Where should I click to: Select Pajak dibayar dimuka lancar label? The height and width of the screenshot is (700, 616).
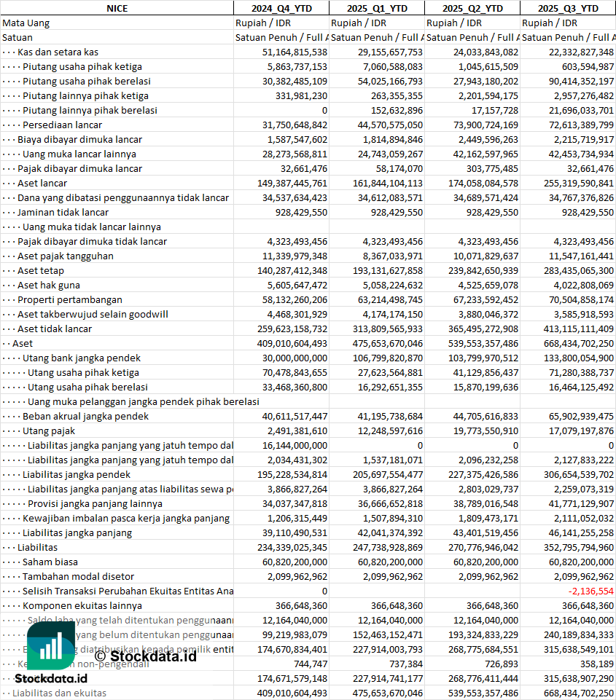[x=80, y=169]
